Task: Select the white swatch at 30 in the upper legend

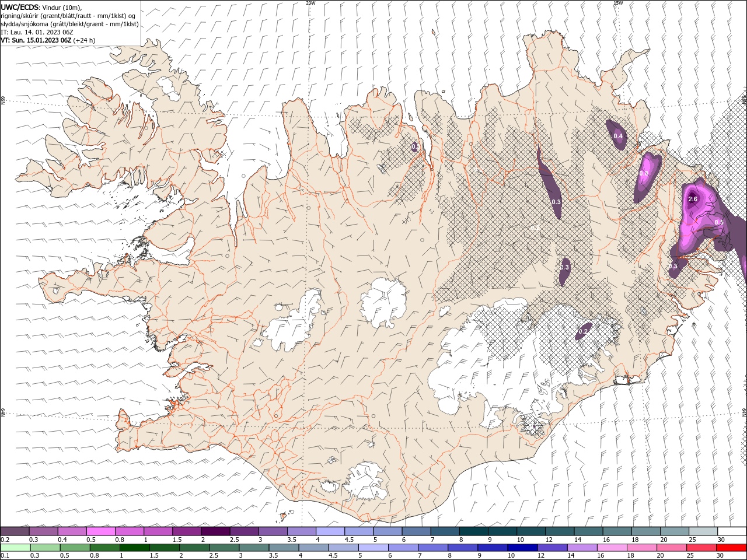Action: pyautogui.click(x=731, y=531)
